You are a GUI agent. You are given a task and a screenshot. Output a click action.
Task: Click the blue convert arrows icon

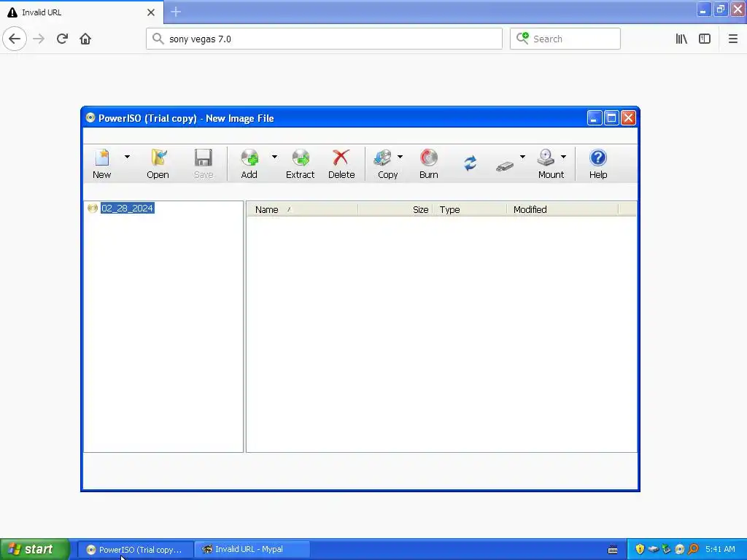point(471,163)
